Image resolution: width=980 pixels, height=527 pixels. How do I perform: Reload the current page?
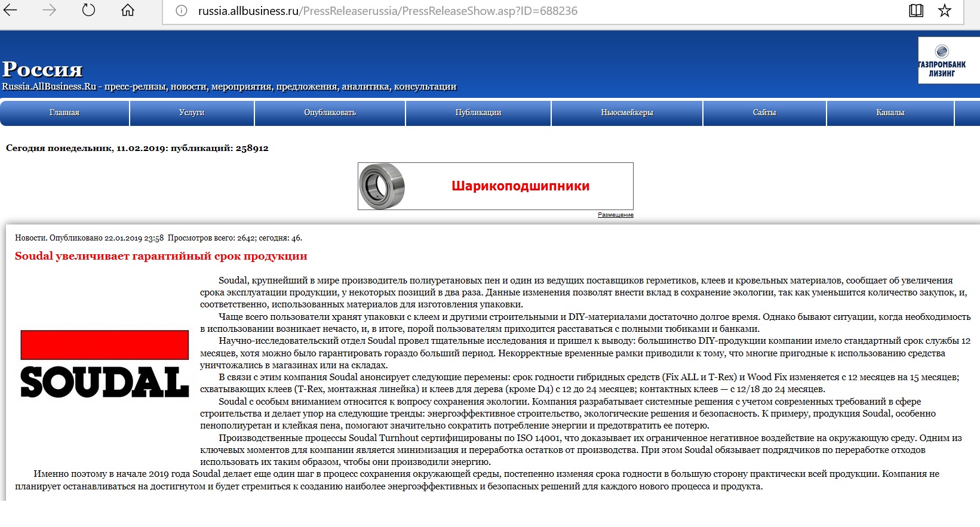(x=88, y=10)
